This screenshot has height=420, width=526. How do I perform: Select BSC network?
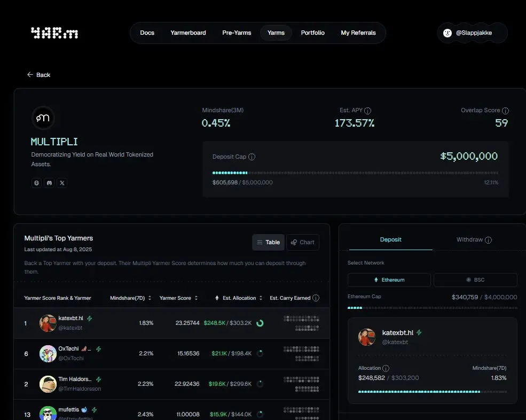click(475, 279)
